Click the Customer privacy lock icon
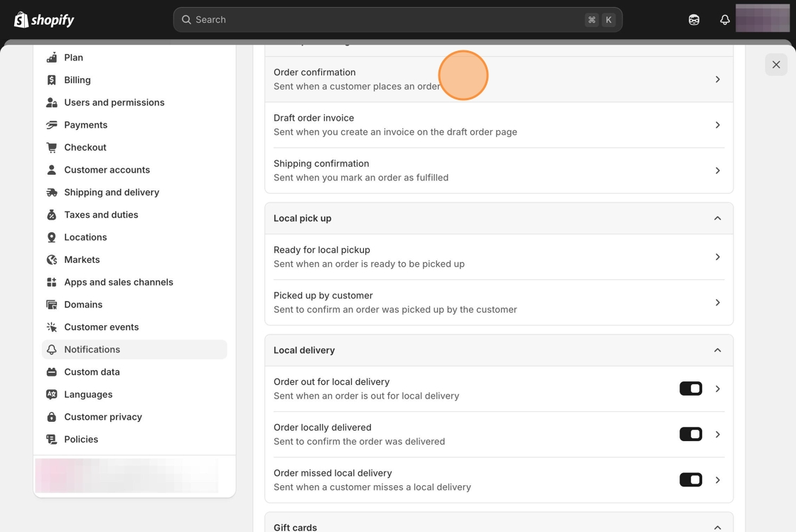This screenshot has height=532, width=796. point(51,417)
